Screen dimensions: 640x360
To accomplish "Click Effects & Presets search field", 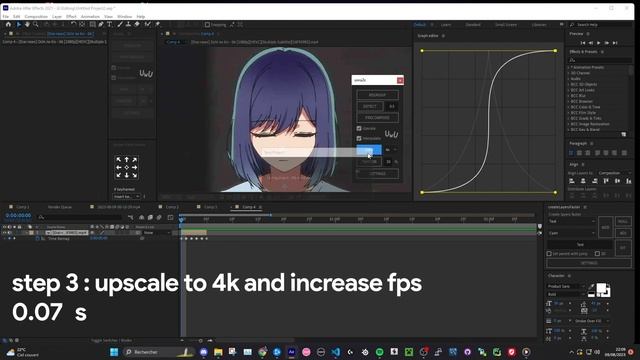I will point(600,60).
